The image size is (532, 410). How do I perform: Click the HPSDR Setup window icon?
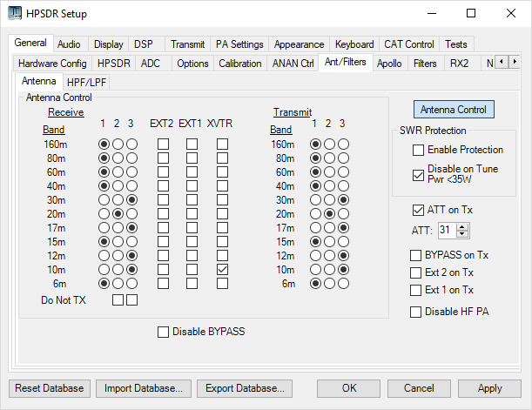(x=15, y=14)
